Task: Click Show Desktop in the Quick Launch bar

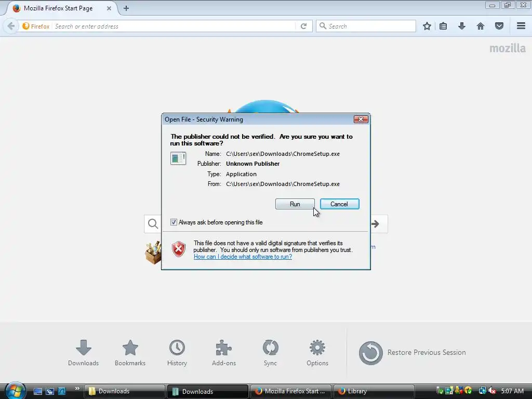Action: 37,391
